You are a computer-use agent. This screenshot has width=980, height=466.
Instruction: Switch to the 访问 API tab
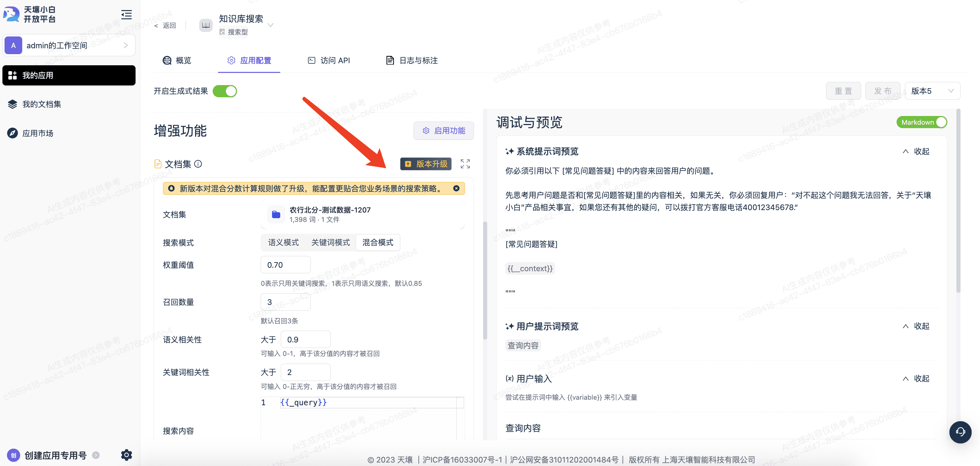coord(329,60)
